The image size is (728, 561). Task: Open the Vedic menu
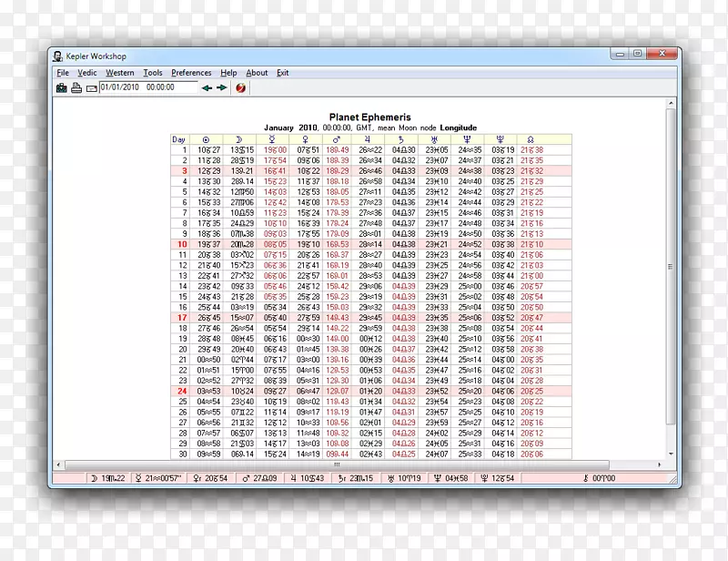point(87,73)
